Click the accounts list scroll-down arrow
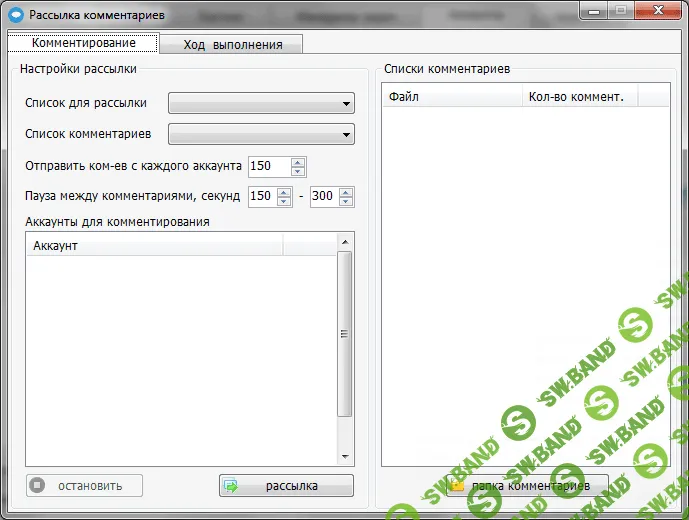 (x=345, y=457)
